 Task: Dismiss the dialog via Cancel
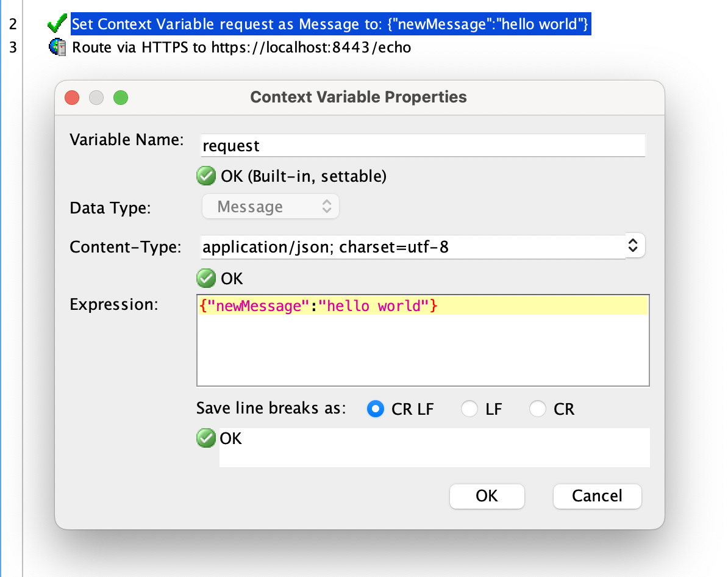click(597, 496)
